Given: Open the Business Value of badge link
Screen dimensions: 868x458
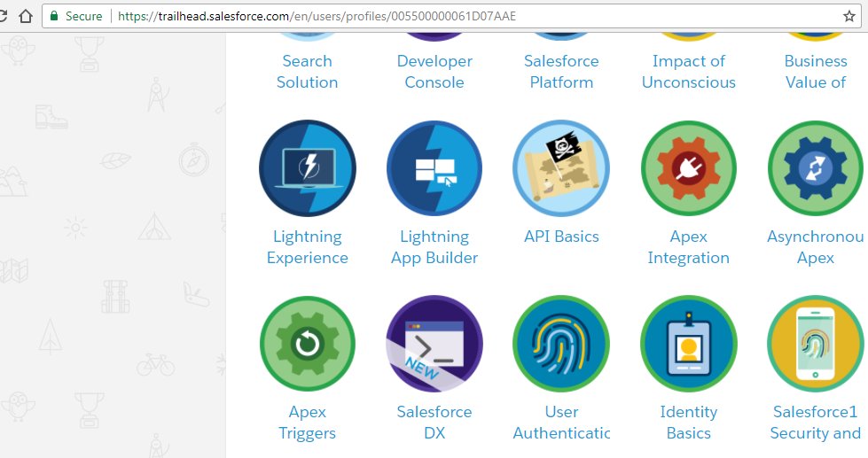Looking at the screenshot, I should click(x=816, y=72).
